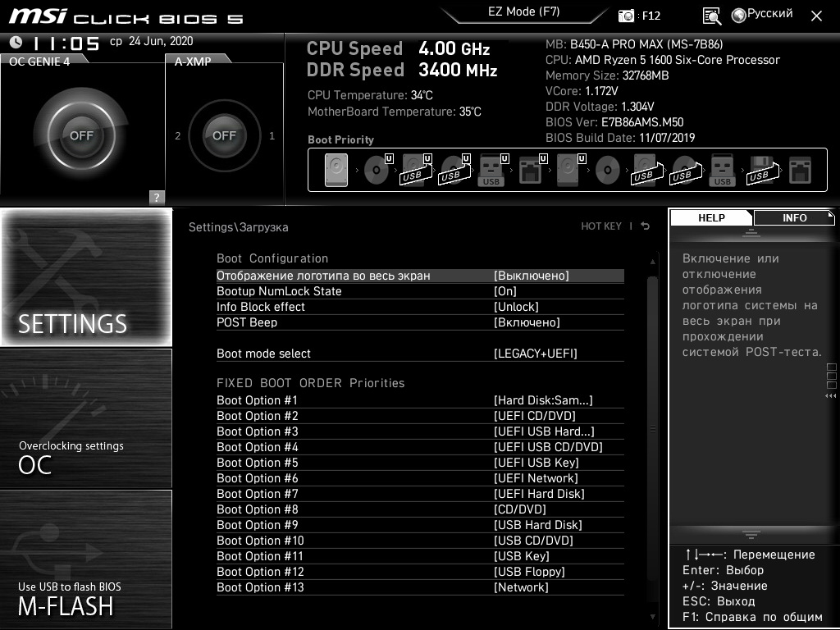Change Info Block effect value [Unlock]
The width and height of the screenshot is (840, 630).
[517, 307]
